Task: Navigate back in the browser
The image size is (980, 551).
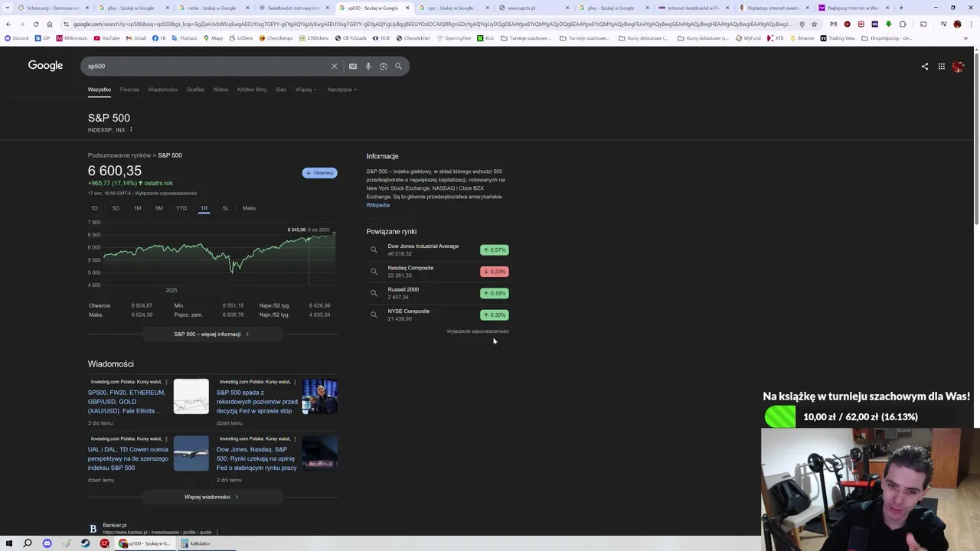Action: pos(8,24)
